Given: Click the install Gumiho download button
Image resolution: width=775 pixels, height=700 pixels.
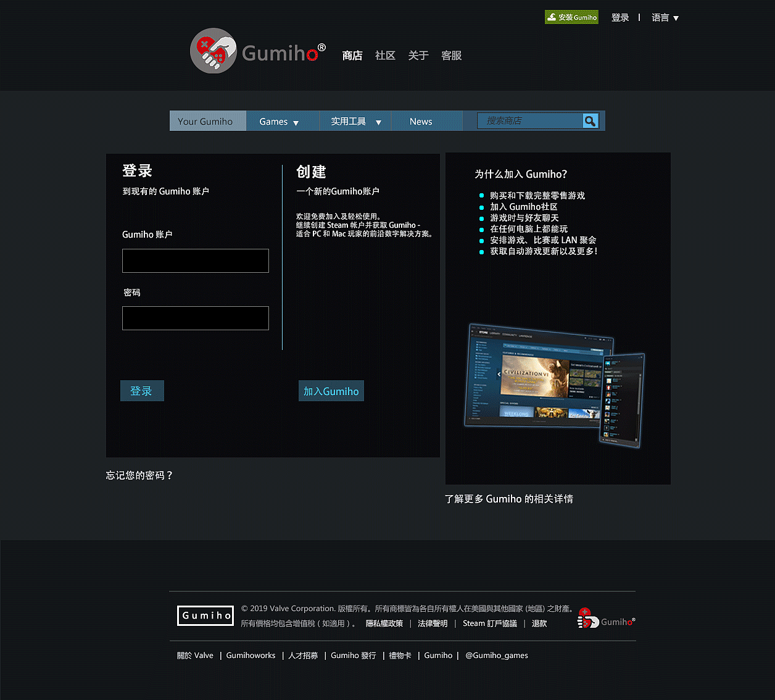Looking at the screenshot, I should [571, 17].
